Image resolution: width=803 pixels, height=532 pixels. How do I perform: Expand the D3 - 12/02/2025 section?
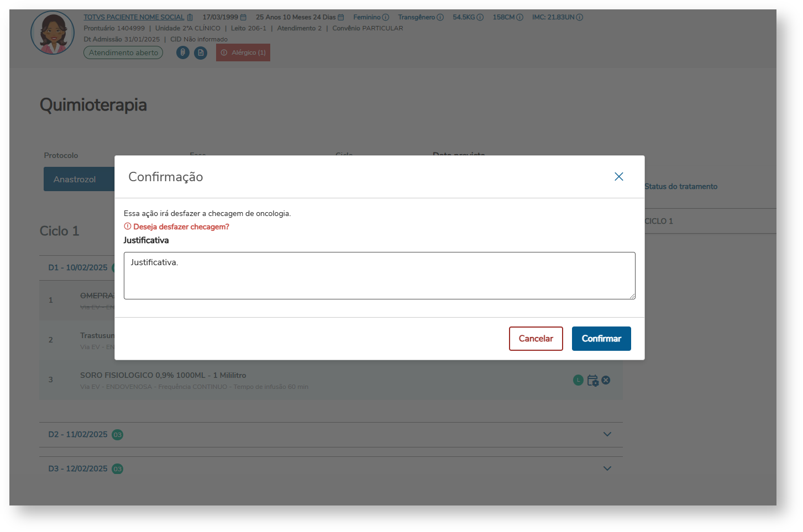pyautogui.click(x=607, y=468)
